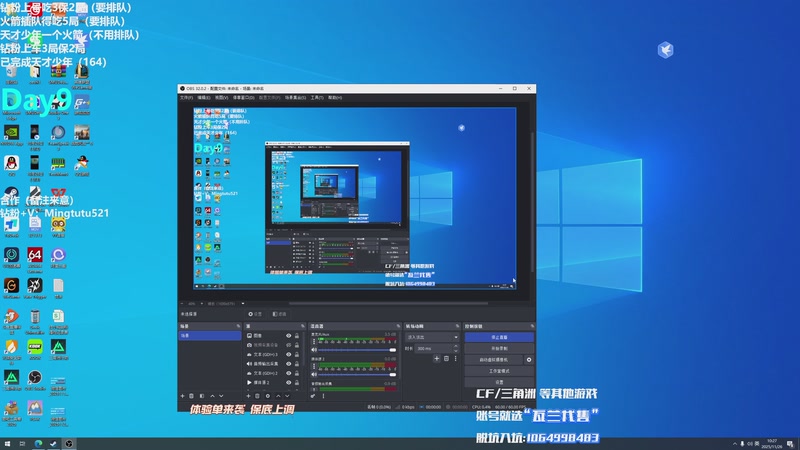Open 视图(V) menu in OBS
The height and width of the screenshot is (450, 800).
pyautogui.click(x=221, y=97)
